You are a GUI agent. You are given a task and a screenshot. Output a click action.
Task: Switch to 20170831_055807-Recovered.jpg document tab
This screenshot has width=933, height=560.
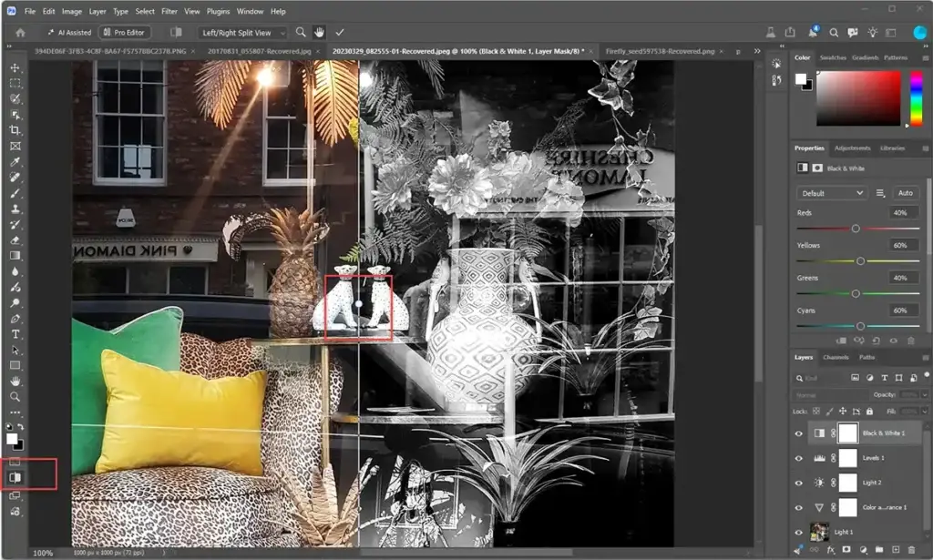(x=260, y=51)
